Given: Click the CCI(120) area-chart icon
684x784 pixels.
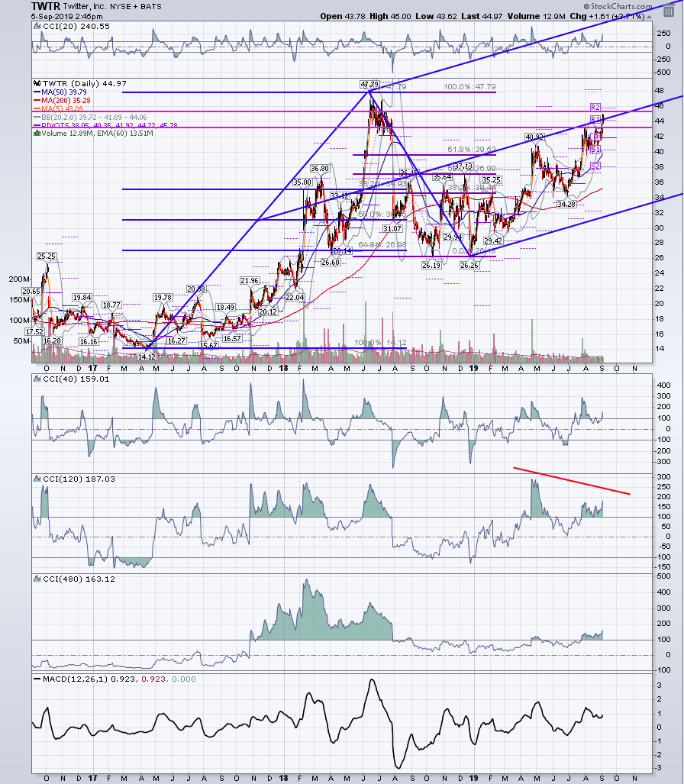Looking at the screenshot, I should [37, 479].
